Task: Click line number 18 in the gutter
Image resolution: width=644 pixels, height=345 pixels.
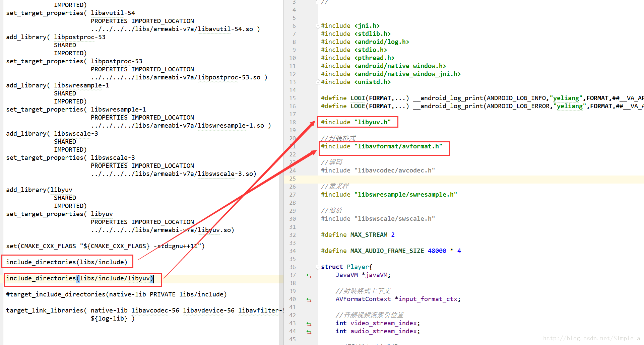Action: (293, 122)
